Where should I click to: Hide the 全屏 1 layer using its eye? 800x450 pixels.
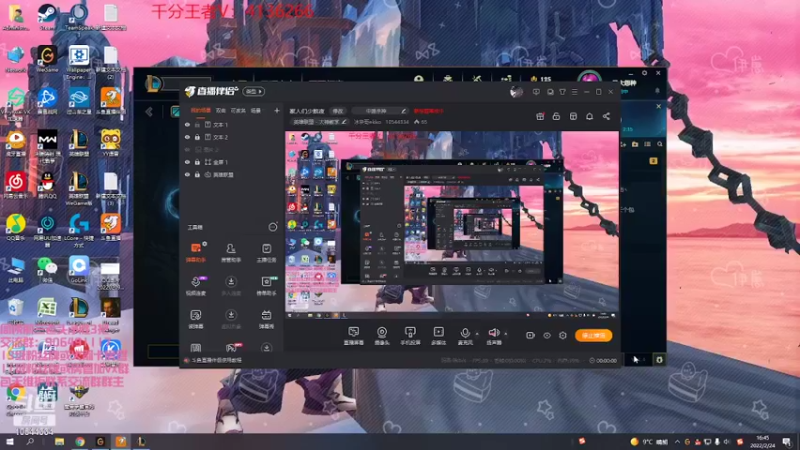click(187, 162)
